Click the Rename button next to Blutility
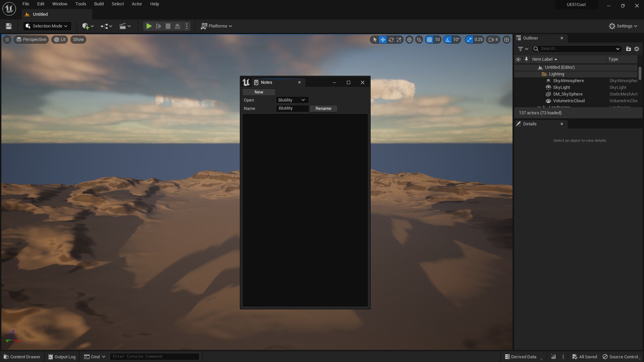 (x=323, y=108)
